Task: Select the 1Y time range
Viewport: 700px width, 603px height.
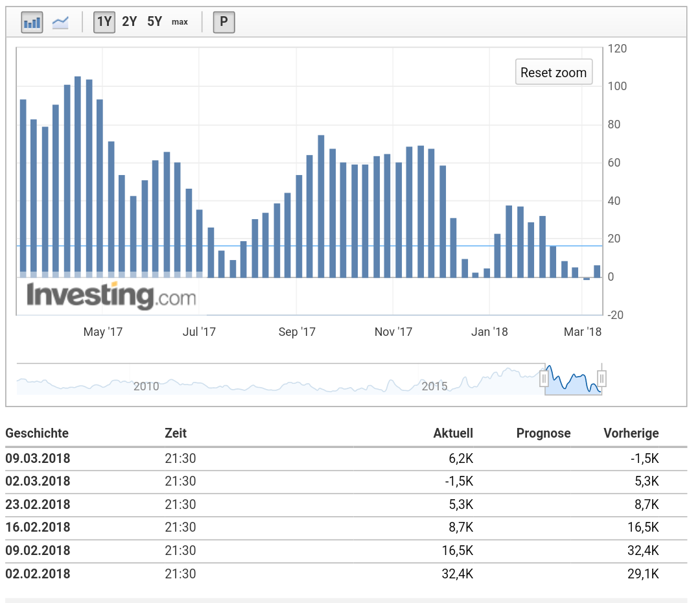Action: (x=104, y=22)
